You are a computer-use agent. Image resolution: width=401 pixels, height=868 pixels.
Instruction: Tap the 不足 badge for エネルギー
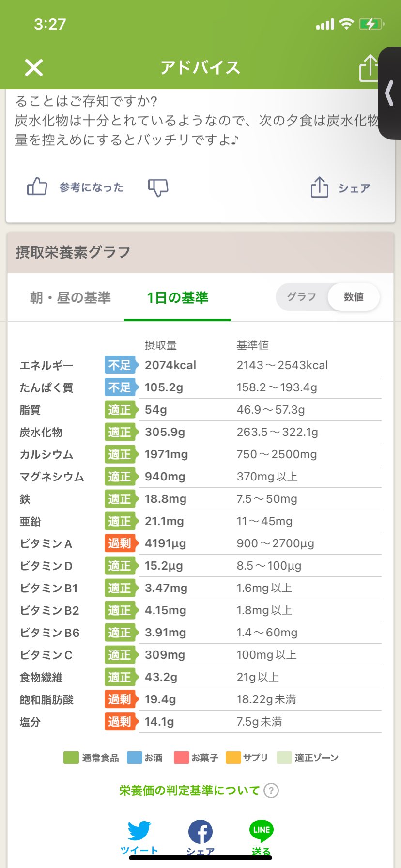point(120,365)
